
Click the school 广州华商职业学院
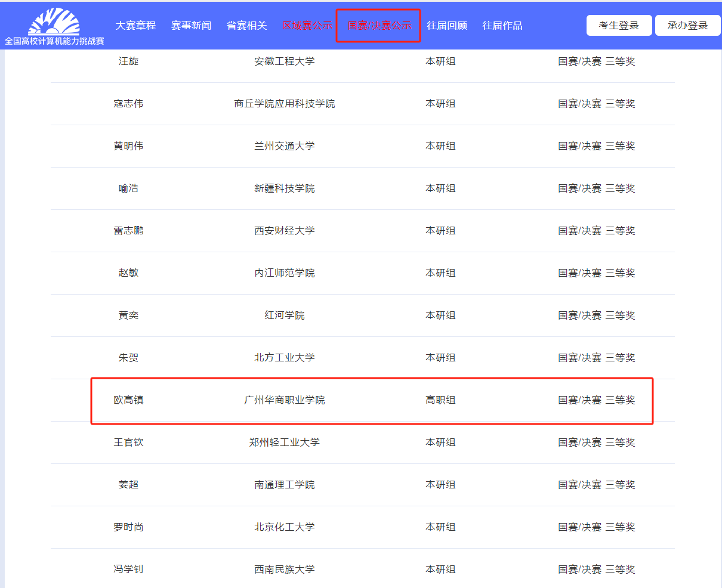[284, 400]
